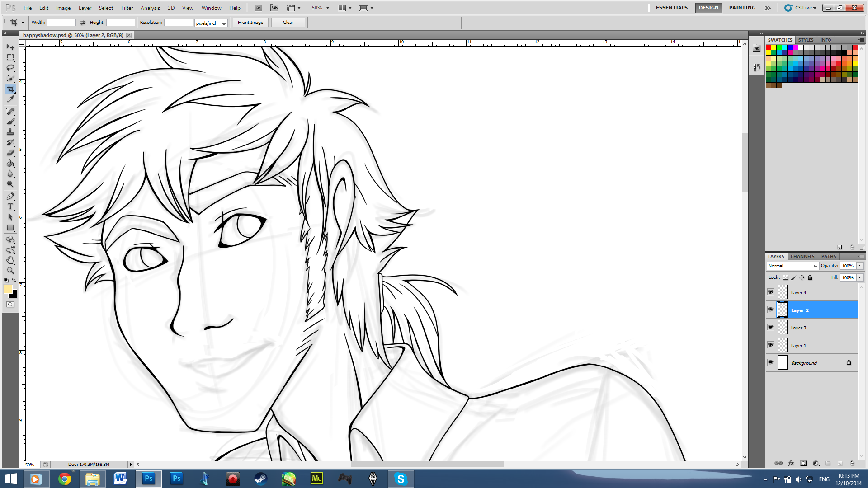Select the Rectangle shape tool
868x488 pixels.
pyautogui.click(x=10, y=227)
